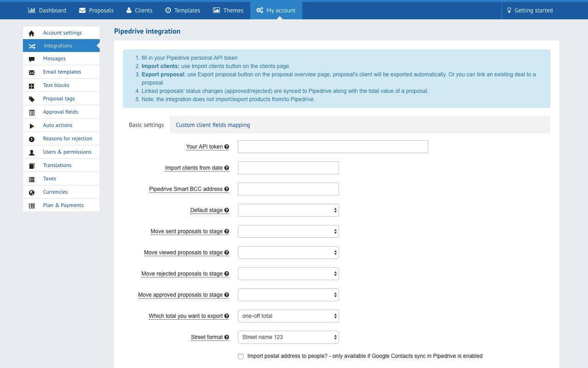Click help icon beside Move approved proposals to stage
The image size is (588, 368).
point(226,295)
